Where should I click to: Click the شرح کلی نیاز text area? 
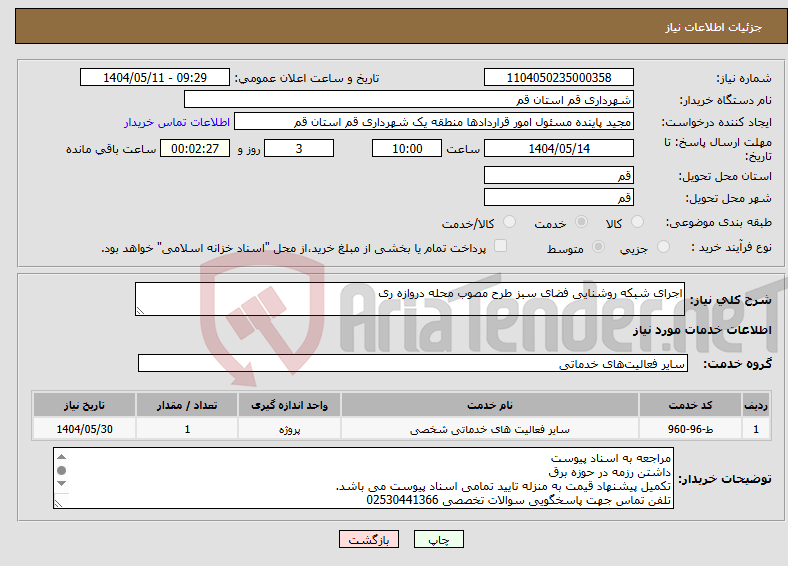(410, 299)
